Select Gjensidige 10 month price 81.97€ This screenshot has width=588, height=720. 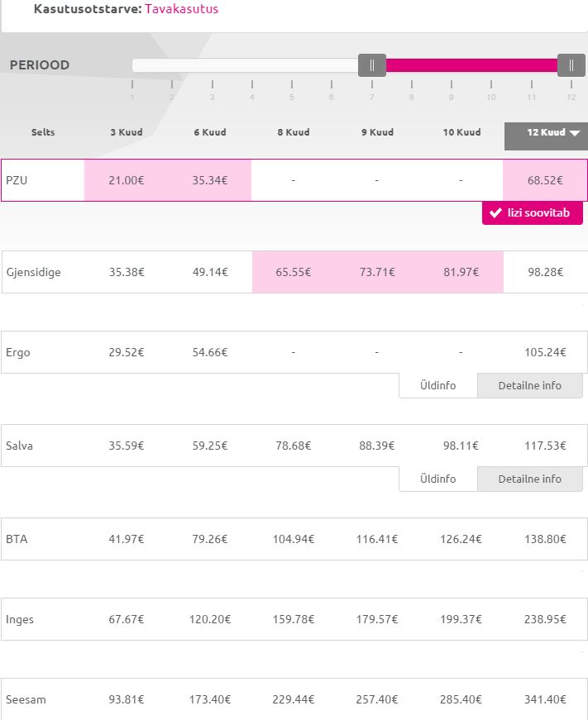461,272
